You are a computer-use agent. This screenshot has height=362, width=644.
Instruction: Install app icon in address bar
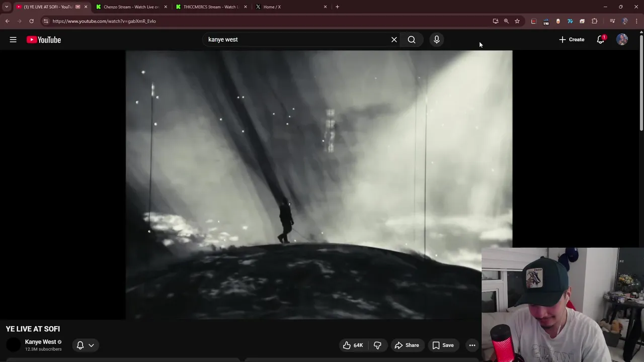[x=496, y=21]
